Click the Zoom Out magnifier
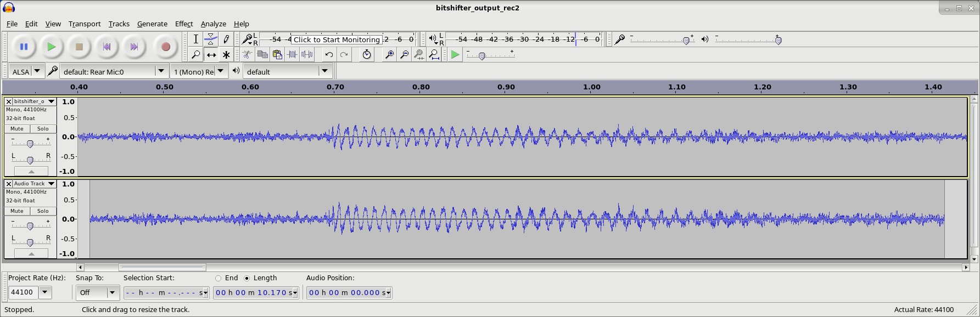 [x=404, y=55]
